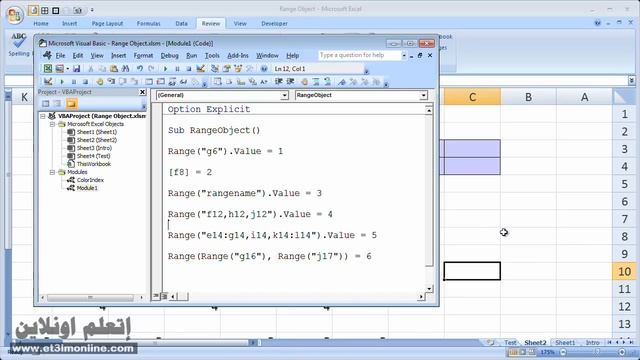
Task: Switch to Procedure View at code window bottom
Action: pos(156,296)
